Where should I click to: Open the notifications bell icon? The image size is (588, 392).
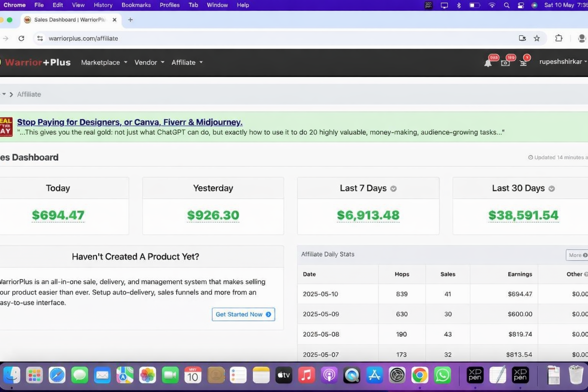(x=488, y=63)
